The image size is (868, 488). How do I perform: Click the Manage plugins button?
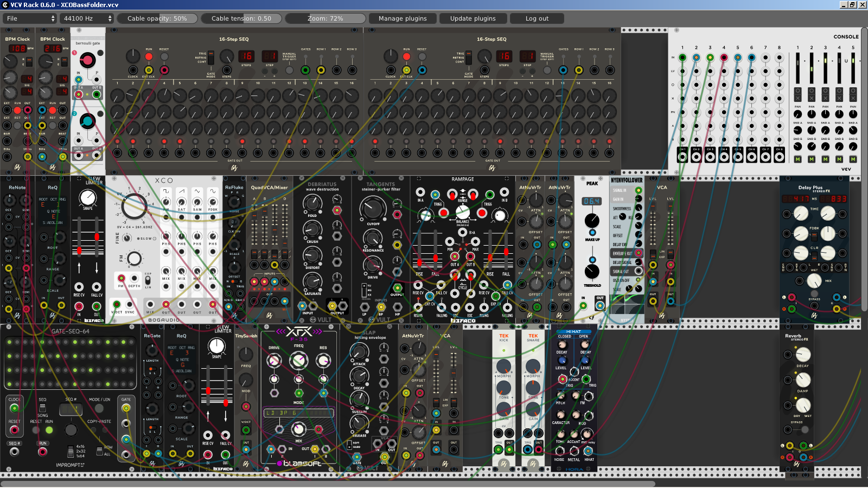coord(403,18)
